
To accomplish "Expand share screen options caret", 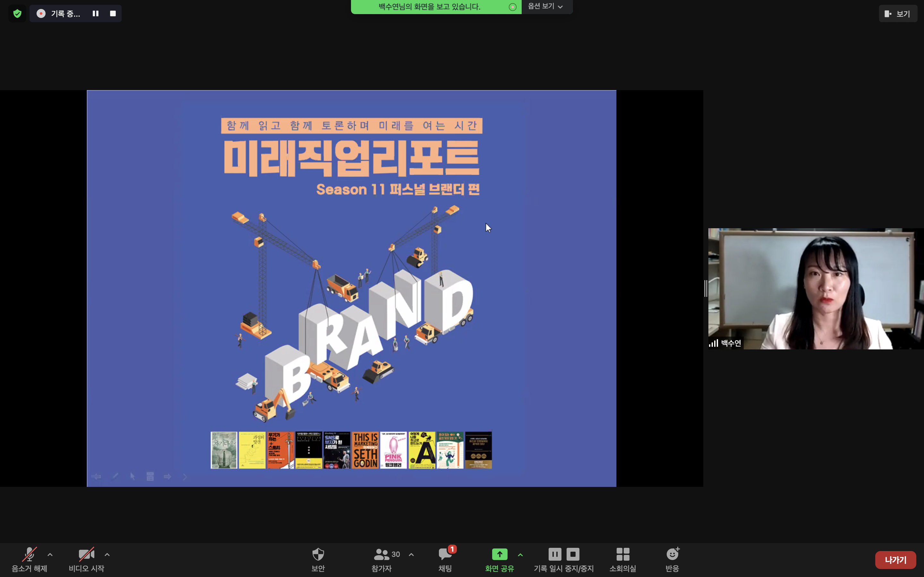I will [520, 555].
